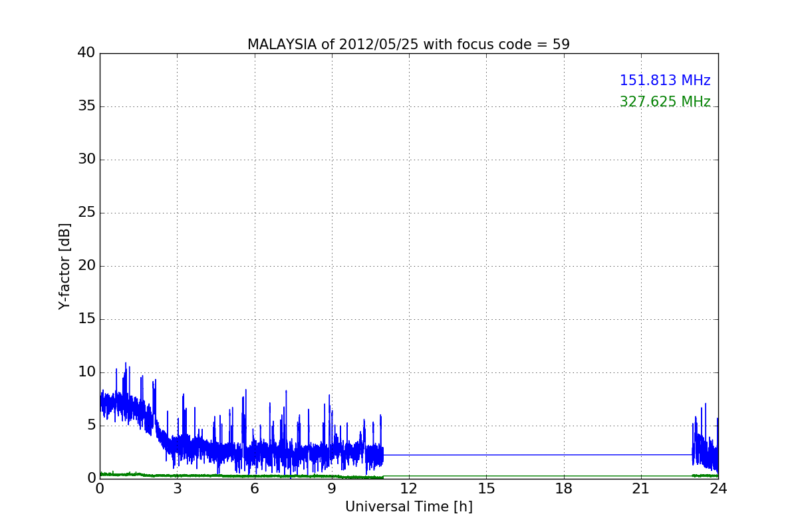Click the x-axis tick label 6

click(x=254, y=488)
